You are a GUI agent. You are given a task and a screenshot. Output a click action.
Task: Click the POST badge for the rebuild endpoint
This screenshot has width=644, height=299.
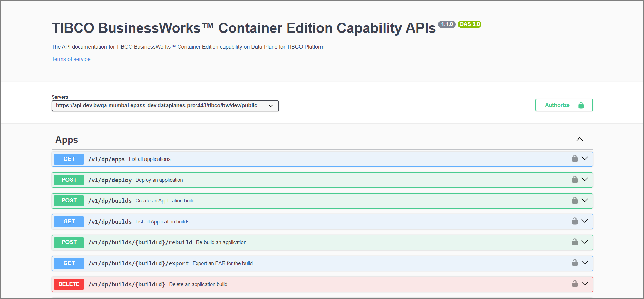tap(69, 242)
